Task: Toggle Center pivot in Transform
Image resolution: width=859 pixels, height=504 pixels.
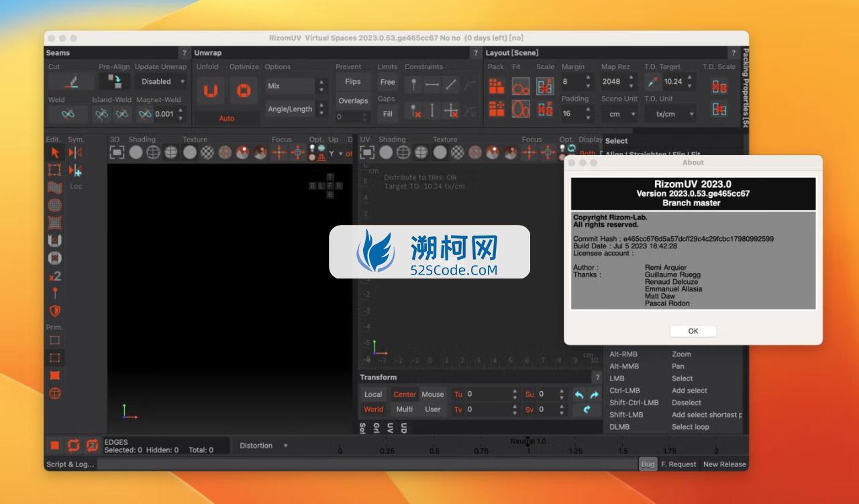Action: 405,395
